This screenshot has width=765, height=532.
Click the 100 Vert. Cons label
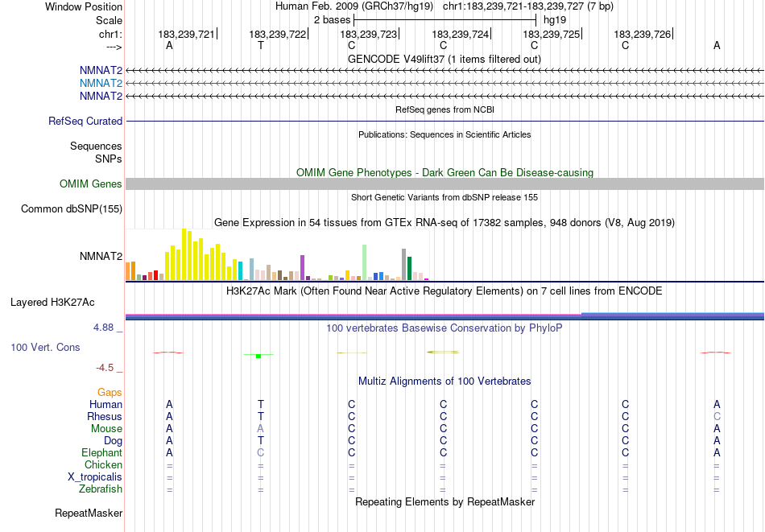pyautogui.click(x=45, y=347)
